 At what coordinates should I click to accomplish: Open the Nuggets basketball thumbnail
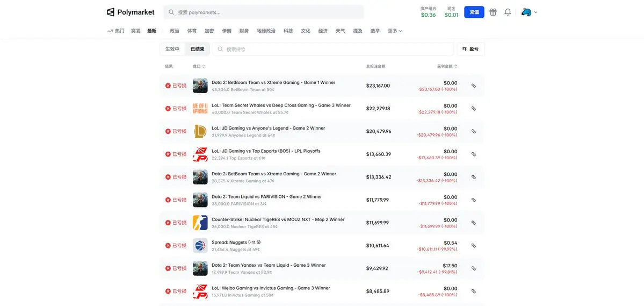coord(200,246)
